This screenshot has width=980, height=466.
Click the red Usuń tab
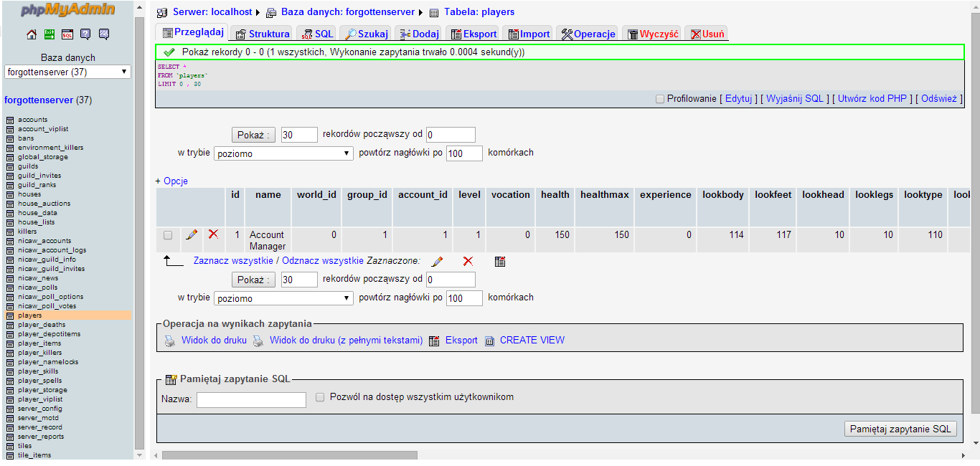pos(707,34)
